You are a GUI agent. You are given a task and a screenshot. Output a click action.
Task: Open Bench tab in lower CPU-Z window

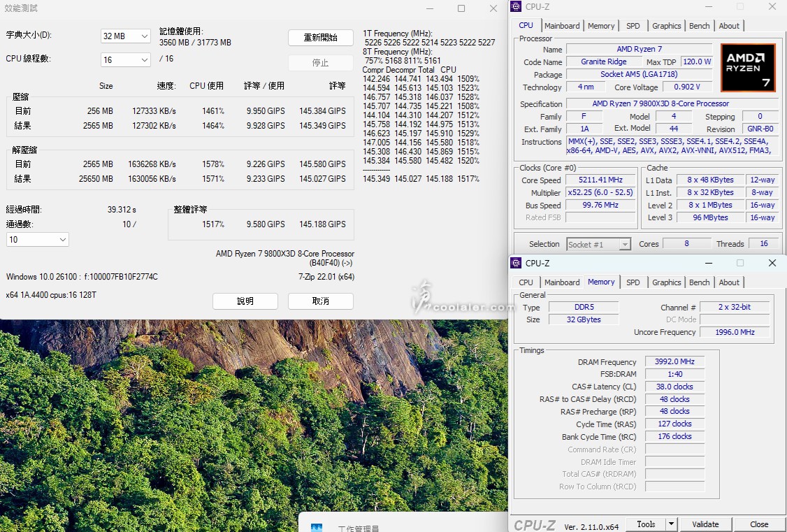pos(699,282)
